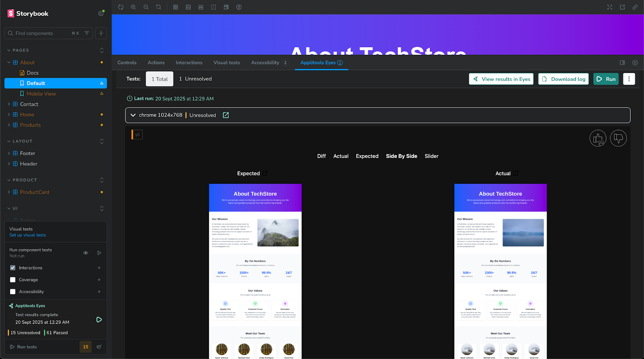Click the thumbs down reject button
The height and width of the screenshot is (359, 644).
pos(618,138)
